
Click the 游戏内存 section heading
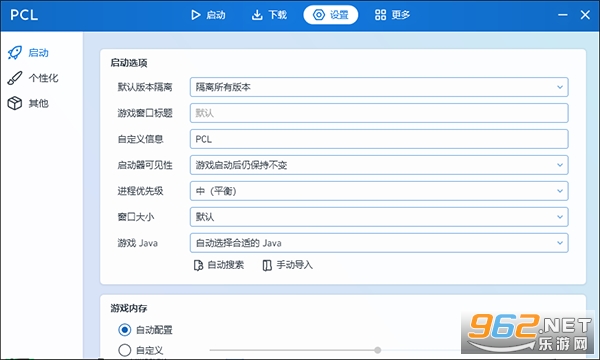pos(129,308)
